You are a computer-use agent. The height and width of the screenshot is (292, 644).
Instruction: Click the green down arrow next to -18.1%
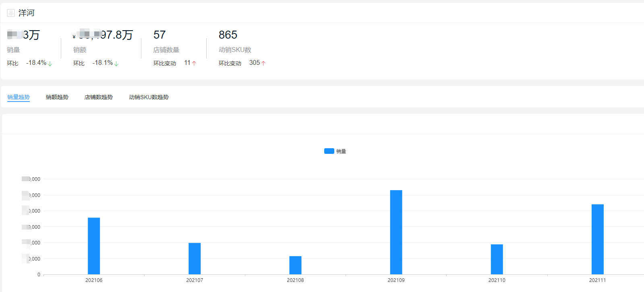click(x=116, y=64)
